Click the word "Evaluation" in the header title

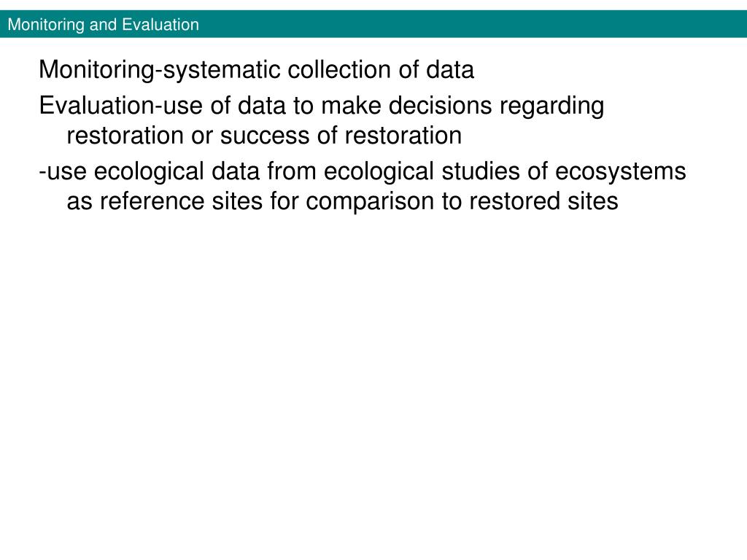(x=160, y=24)
